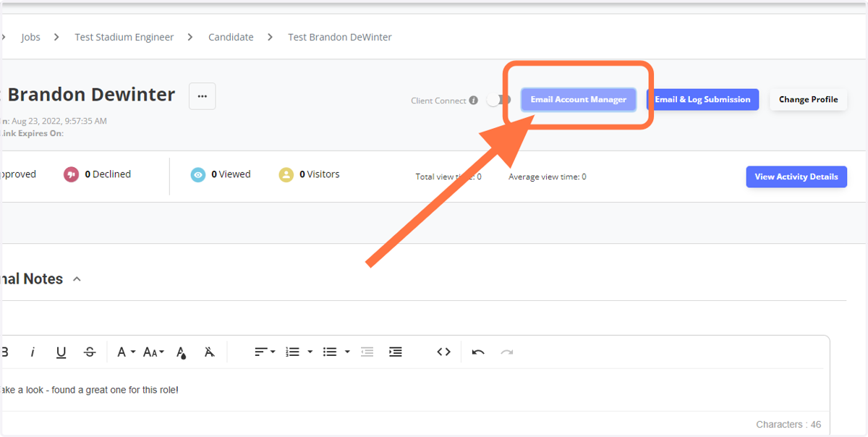Click the redo icon
Image resolution: width=868 pixels, height=437 pixels.
click(507, 352)
